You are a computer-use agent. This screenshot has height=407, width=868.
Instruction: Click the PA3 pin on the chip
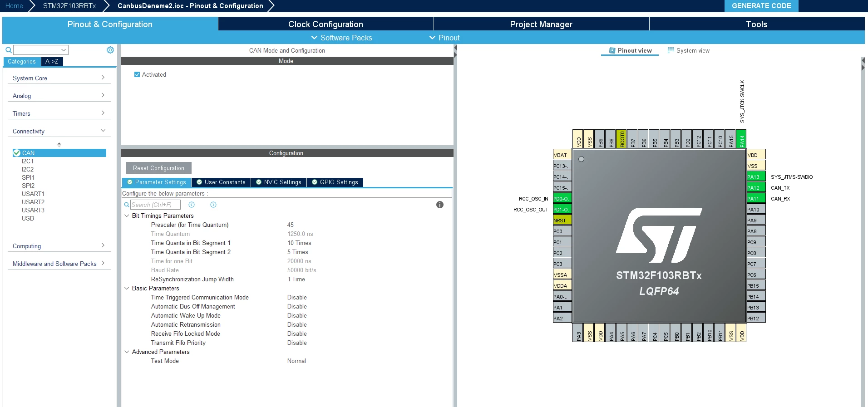[x=578, y=333]
